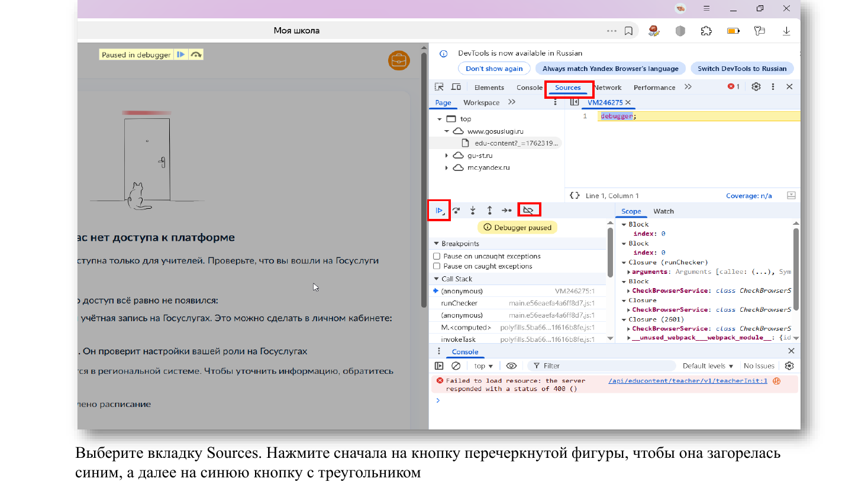Screen dimensions: 868x488
Task: Enable Pause on uncaught exceptions
Action: tap(437, 256)
